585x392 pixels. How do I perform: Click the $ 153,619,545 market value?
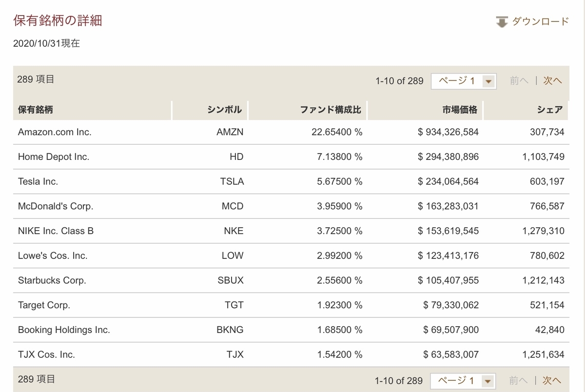click(x=448, y=231)
